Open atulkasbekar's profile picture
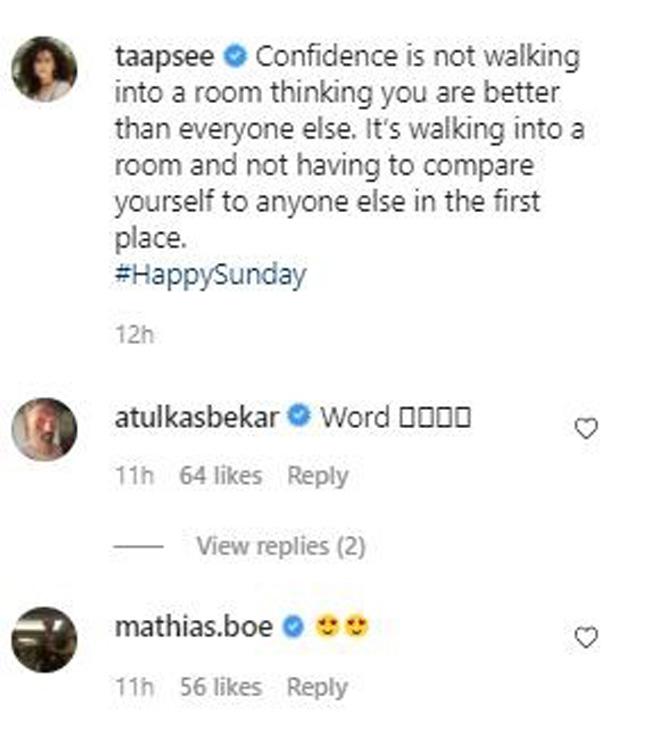 tap(44, 429)
